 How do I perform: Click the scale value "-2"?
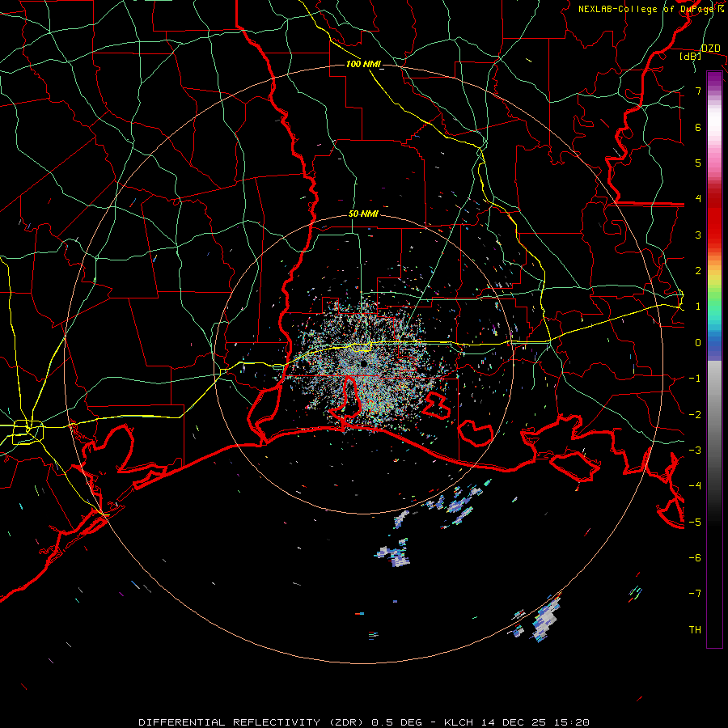695,415
